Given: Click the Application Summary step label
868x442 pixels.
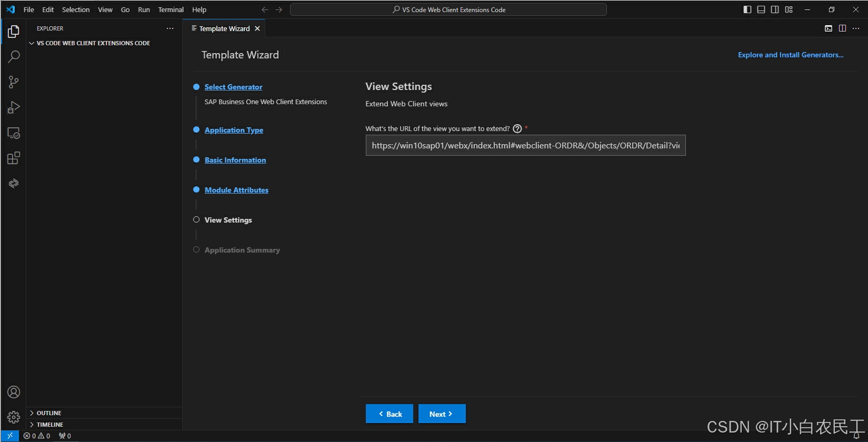Looking at the screenshot, I should 242,250.
